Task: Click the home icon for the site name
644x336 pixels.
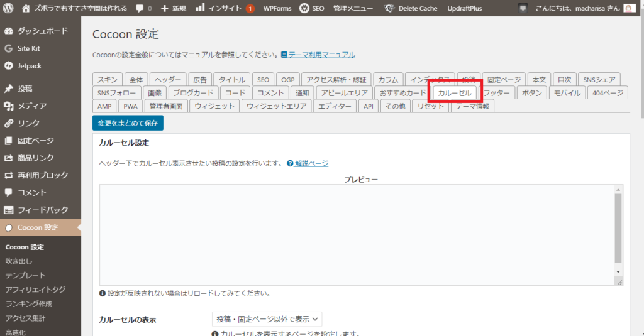Action: tap(26, 8)
